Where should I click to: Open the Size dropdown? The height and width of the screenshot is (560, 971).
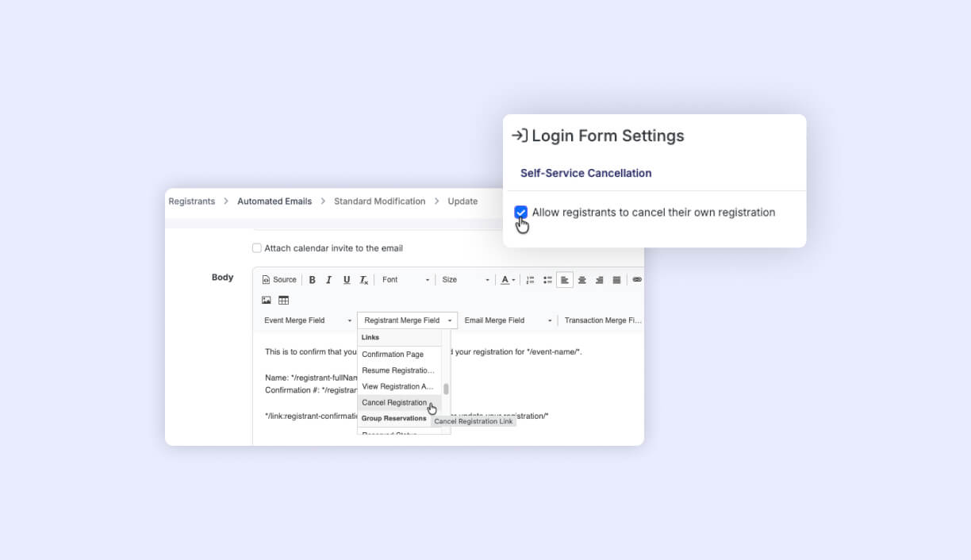466,280
